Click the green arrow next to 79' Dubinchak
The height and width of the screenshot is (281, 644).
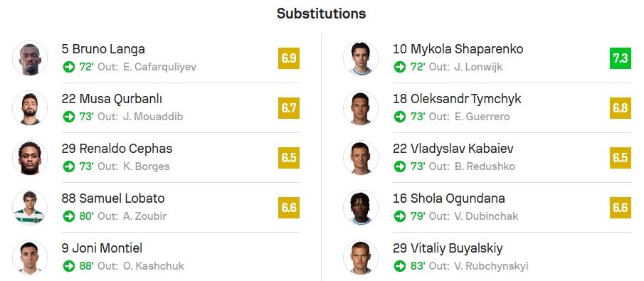click(400, 216)
